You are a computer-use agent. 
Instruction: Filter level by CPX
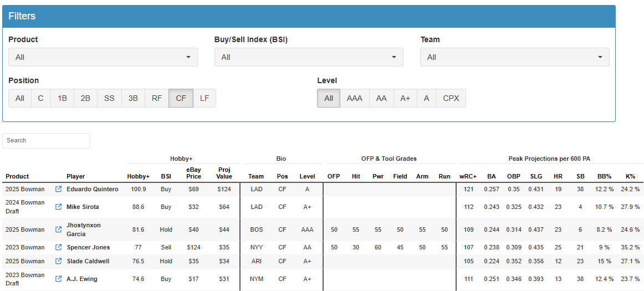(451, 98)
